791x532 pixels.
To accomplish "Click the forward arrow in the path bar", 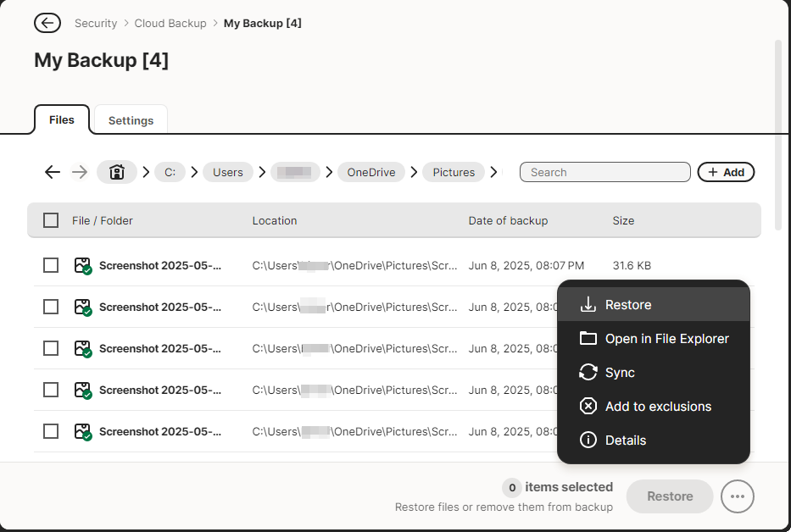I will pos(80,172).
